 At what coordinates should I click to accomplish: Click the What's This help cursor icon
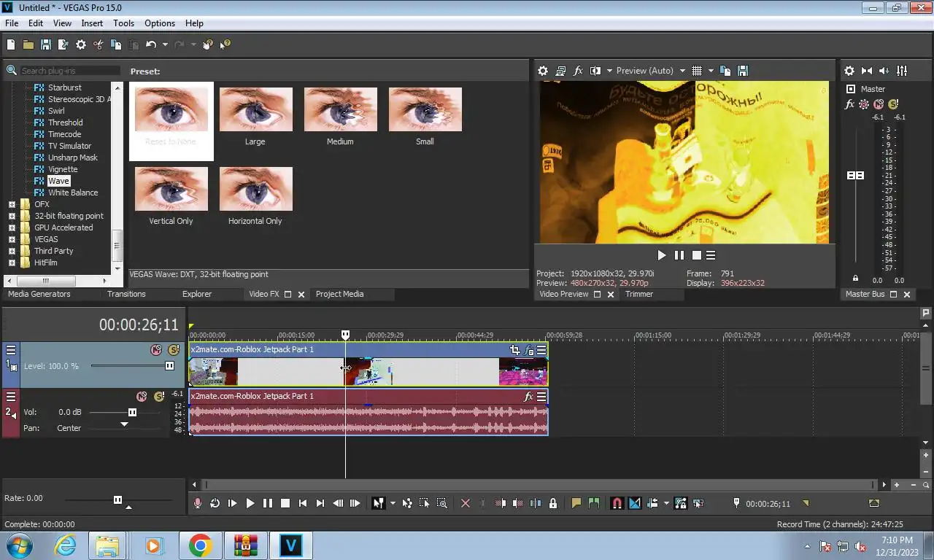coord(225,44)
